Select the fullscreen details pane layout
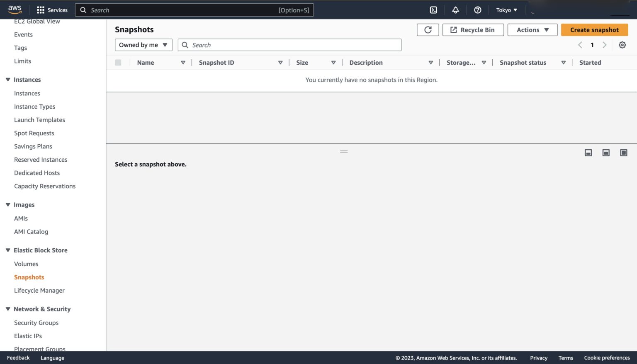 [x=623, y=152]
